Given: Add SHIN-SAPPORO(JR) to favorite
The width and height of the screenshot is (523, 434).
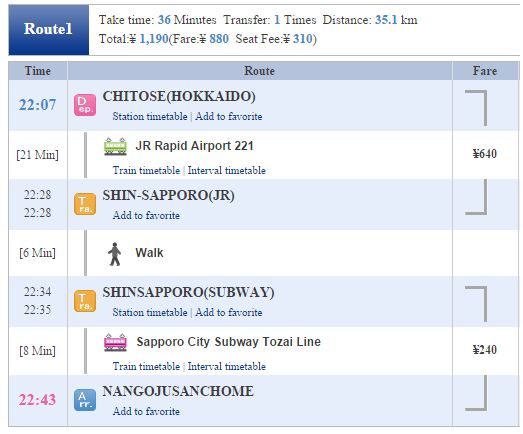Looking at the screenshot, I should point(146,215).
